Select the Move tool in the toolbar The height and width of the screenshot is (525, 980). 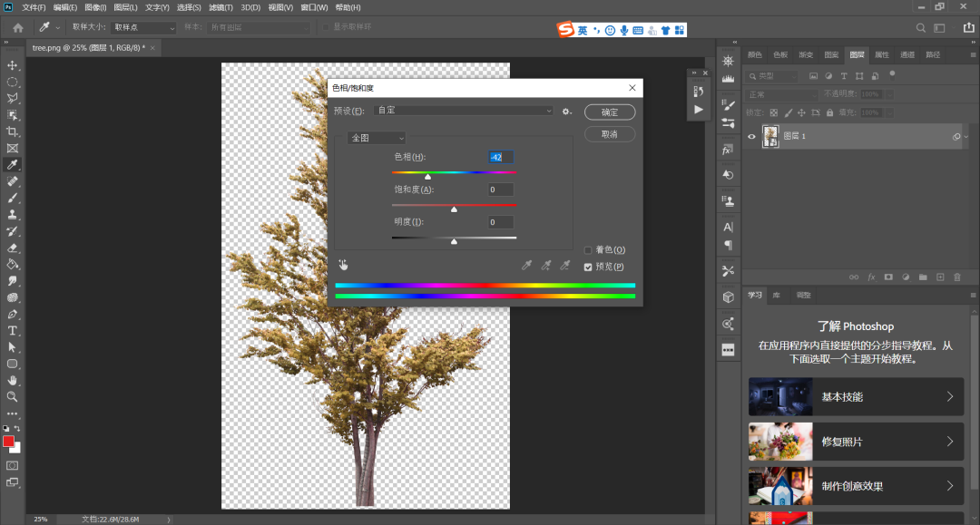coord(13,66)
